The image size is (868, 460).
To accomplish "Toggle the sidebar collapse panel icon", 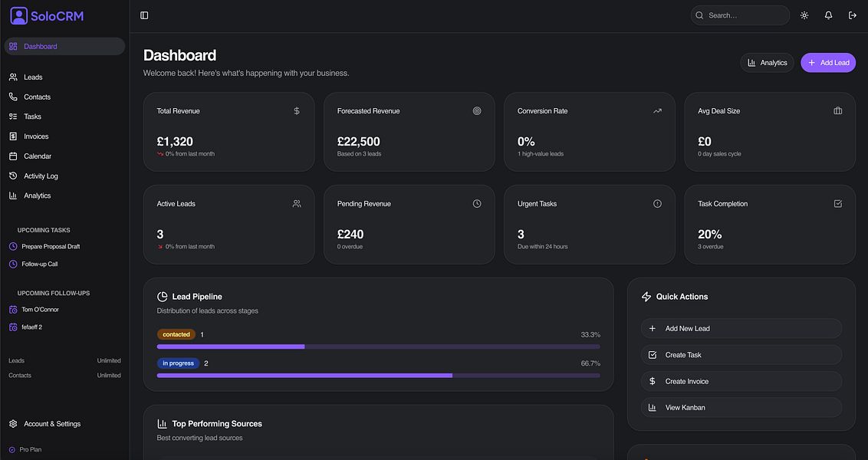I will (x=144, y=15).
